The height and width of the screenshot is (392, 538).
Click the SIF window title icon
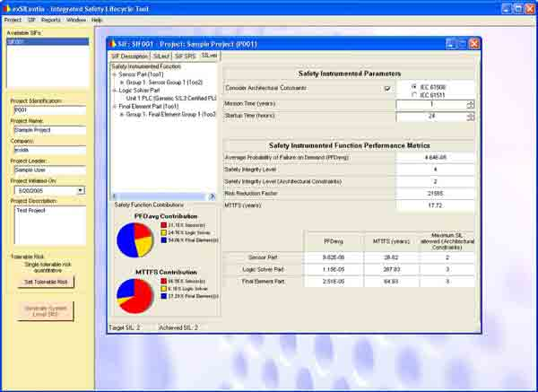pyautogui.click(x=112, y=43)
